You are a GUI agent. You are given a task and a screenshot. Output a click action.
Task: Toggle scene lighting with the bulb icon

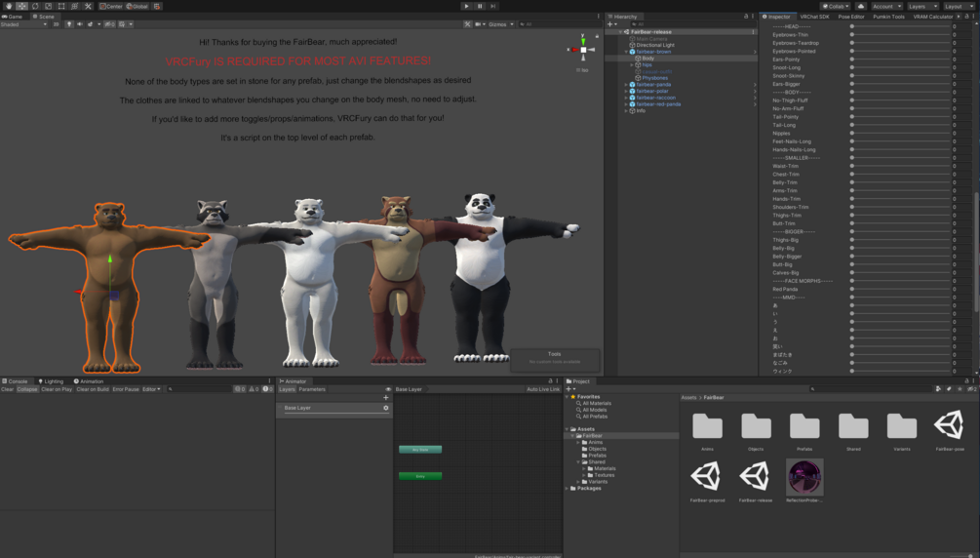[x=69, y=23]
